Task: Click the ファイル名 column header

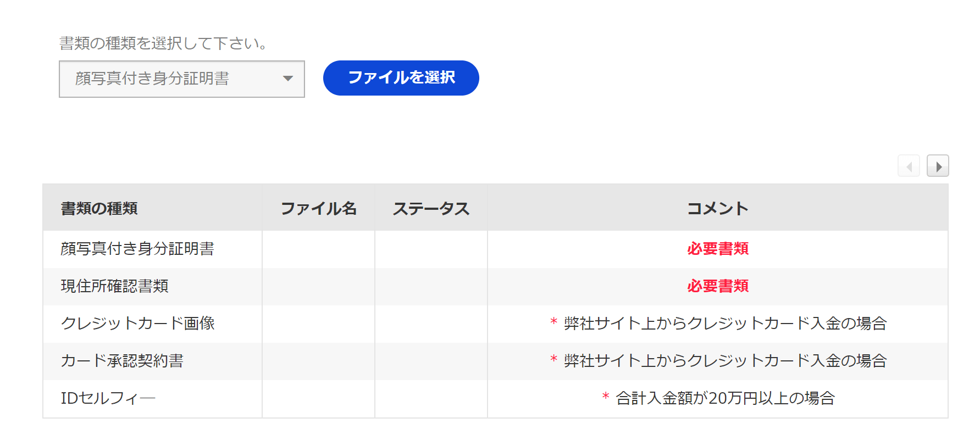Action: point(319,209)
